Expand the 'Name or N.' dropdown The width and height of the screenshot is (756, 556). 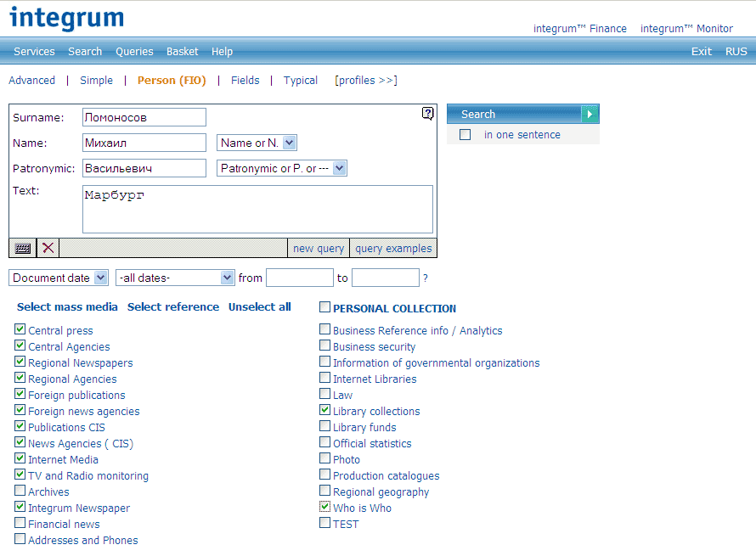[x=289, y=143]
